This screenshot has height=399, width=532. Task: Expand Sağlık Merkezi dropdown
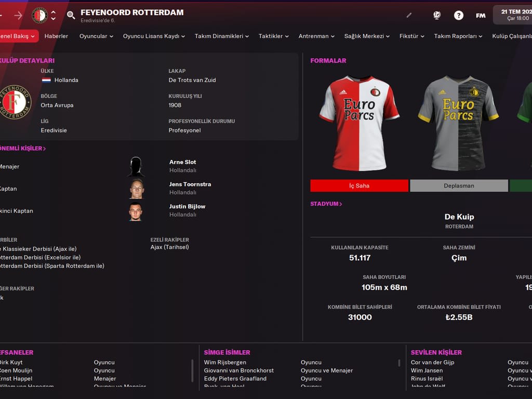(x=367, y=36)
